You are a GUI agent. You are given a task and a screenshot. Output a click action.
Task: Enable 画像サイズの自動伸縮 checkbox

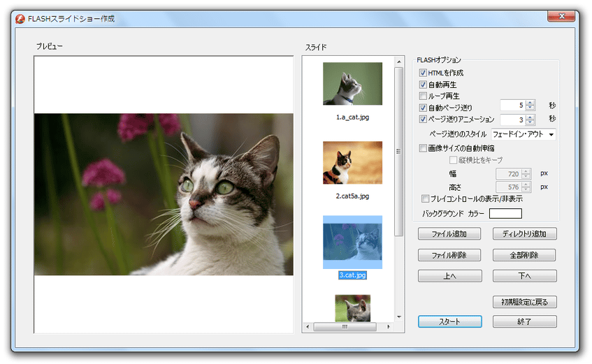[x=423, y=148]
